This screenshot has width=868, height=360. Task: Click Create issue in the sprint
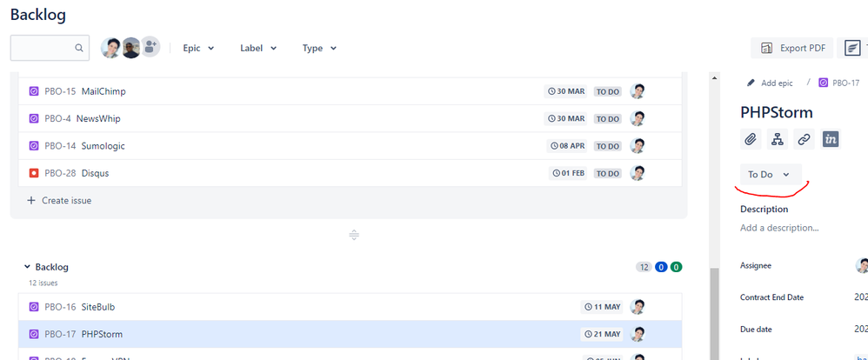click(59, 201)
